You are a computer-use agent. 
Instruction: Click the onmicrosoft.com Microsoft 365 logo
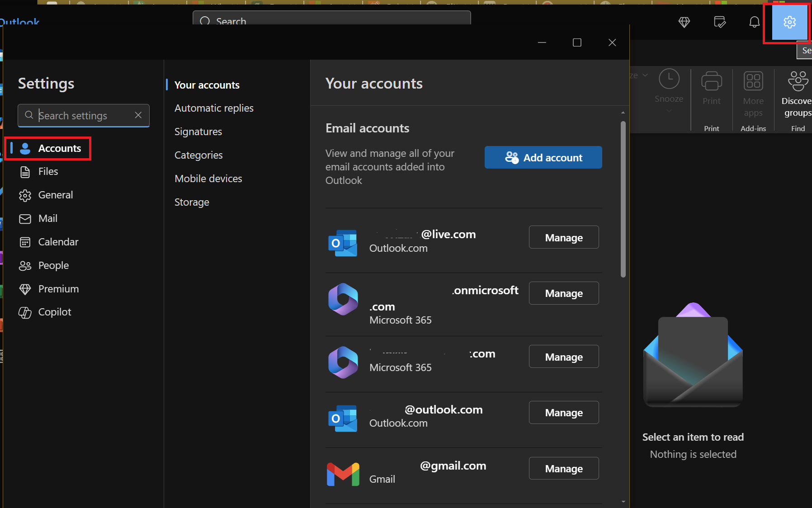tap(343, 299)
